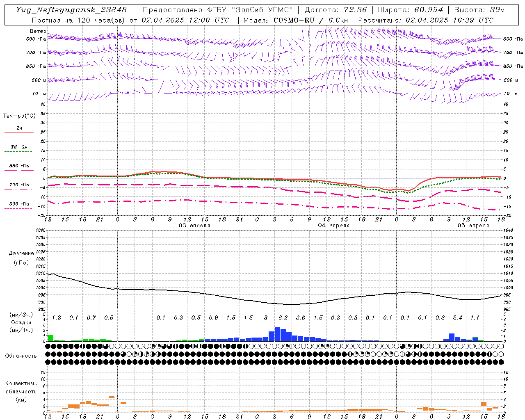Image resolution: width=525 pixels, height=420 pixels.
Task: Click the (мм/1ч.) precipitation unit label
Action: tap(21, 330)
